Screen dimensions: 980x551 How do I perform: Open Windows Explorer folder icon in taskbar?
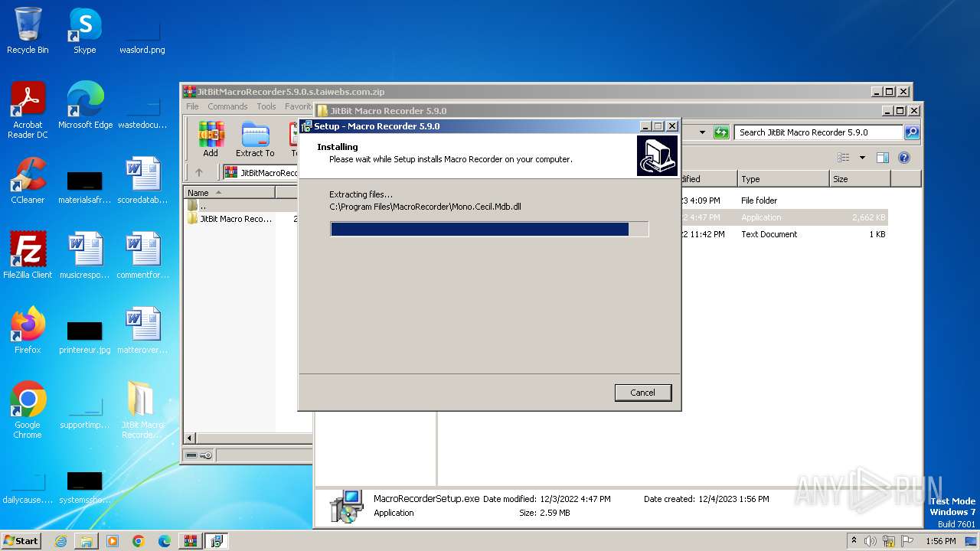tap(87, 541)
